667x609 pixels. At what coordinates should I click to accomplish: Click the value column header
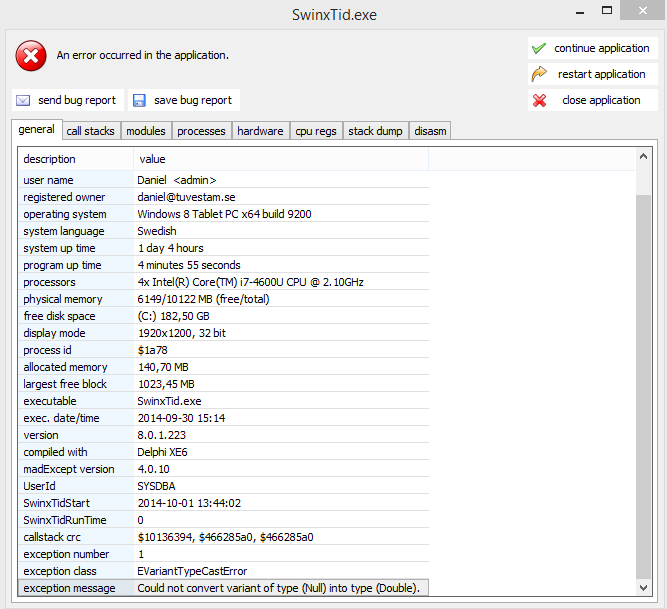click(x=281, y=159)
